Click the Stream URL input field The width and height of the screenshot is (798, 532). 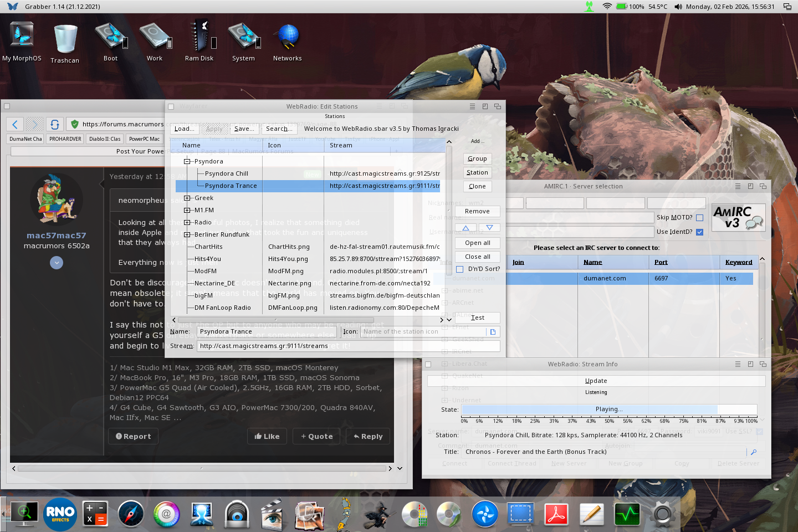(349, 346)
